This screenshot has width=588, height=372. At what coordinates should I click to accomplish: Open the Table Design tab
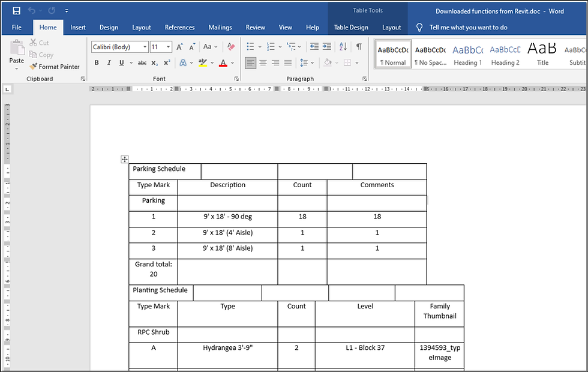351,28
